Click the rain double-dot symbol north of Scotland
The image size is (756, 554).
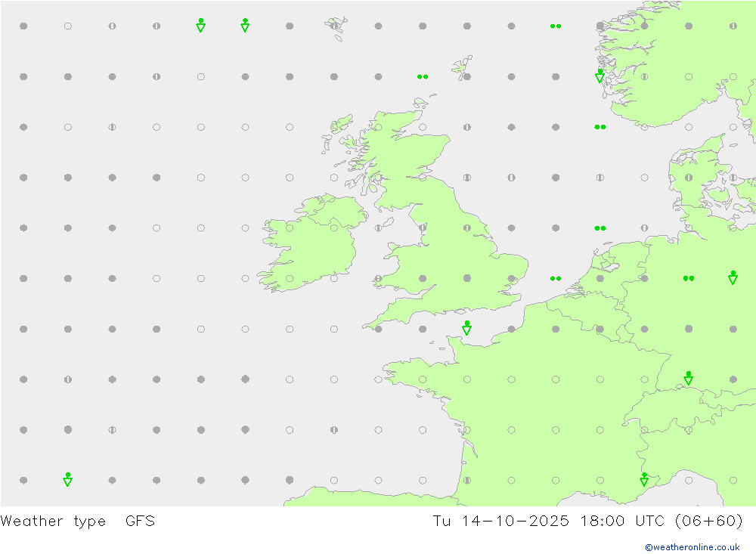tap(423, 76)
